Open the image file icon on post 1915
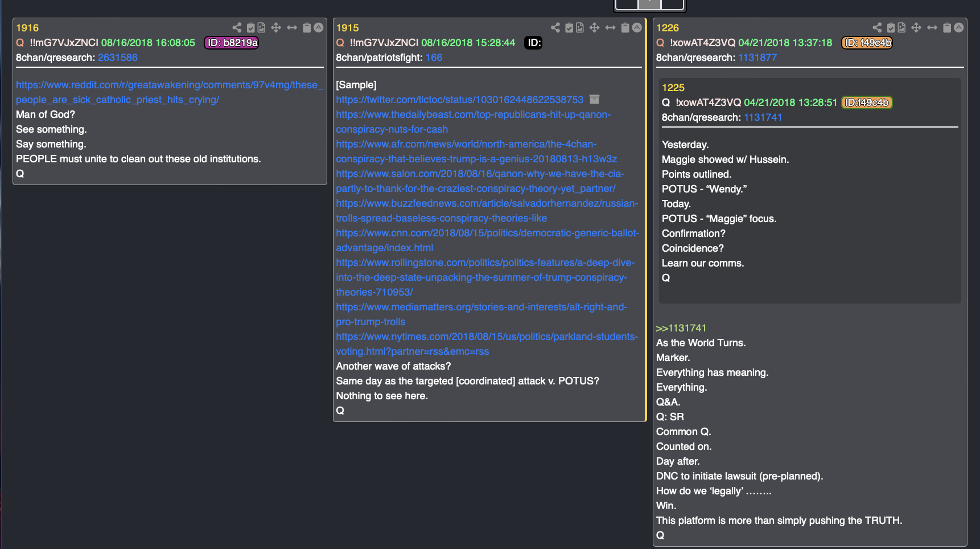 click(579, 27)
